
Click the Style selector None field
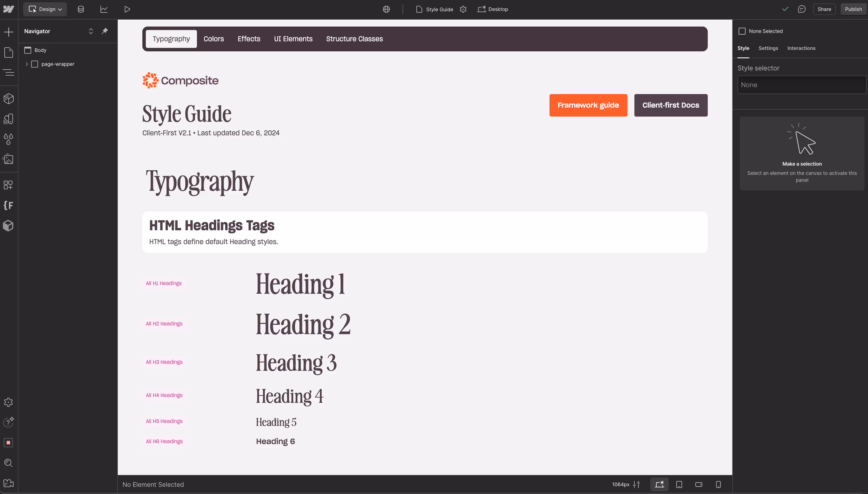tap(802, 85)
